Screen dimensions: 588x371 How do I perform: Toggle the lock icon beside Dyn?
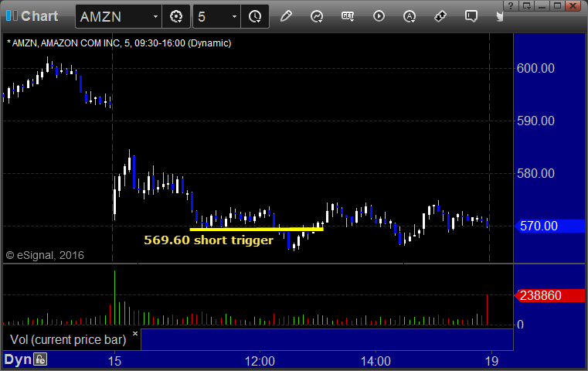tap(40, 359)
